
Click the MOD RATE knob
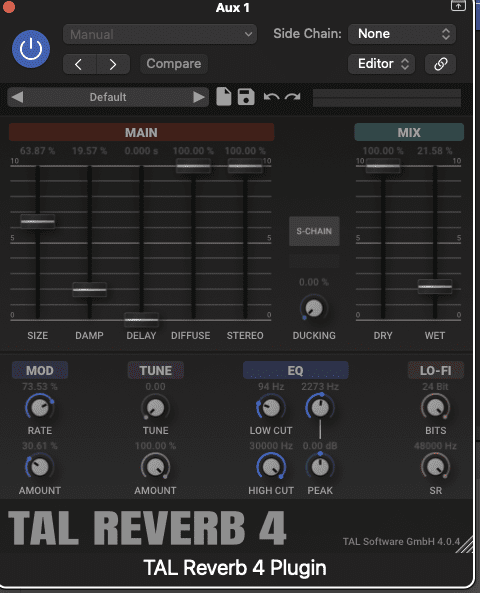click(x=40, y=407)
